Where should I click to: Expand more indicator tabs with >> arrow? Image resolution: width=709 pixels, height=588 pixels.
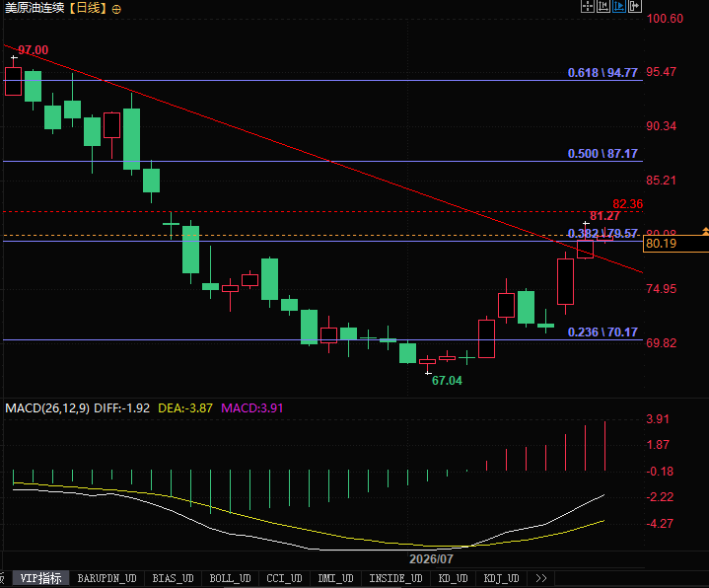(540, 578)
